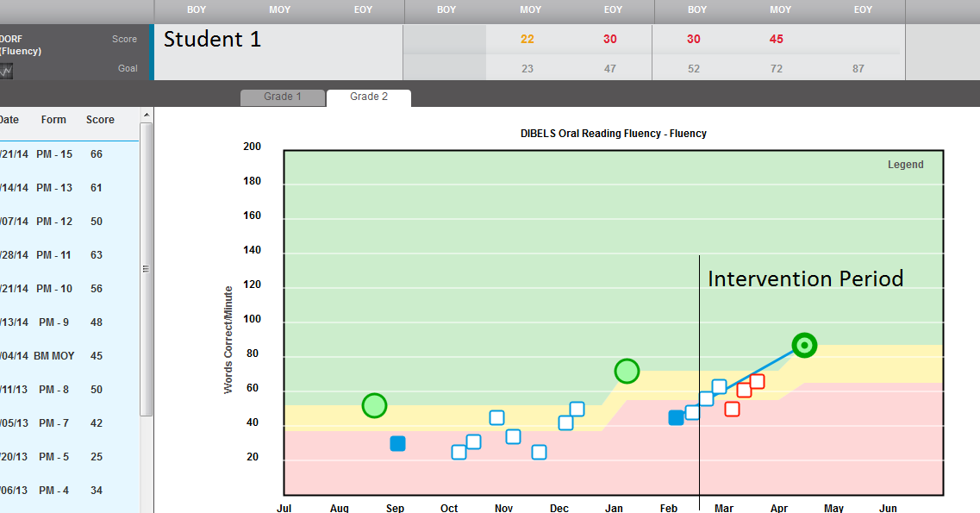The image size is (980, 513).
Task: Select the BM MOY row in list
Action: point(54,356)
